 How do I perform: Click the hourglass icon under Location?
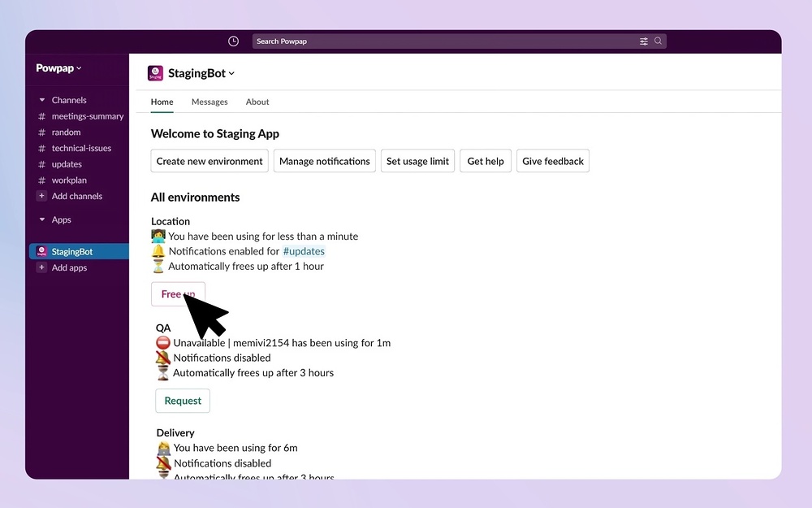(x=158, y=267)
